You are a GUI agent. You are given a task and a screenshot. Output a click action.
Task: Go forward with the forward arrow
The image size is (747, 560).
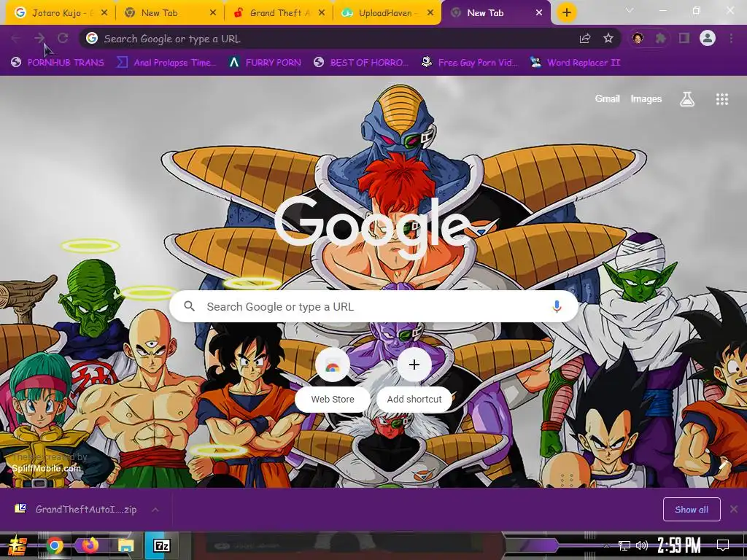[39, 39]
